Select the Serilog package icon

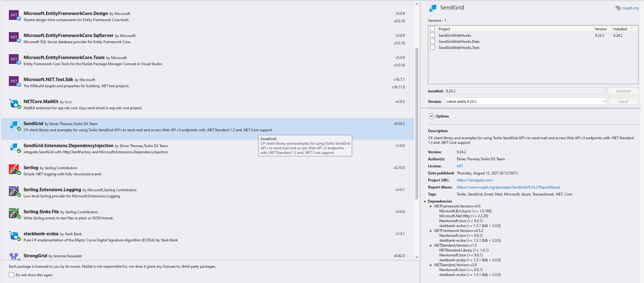click(x=14, y=169)
